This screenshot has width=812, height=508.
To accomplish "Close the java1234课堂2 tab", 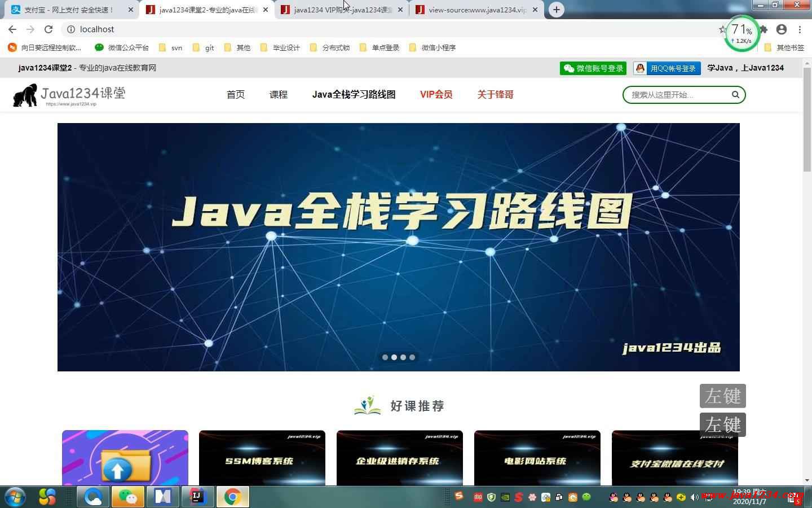I will click(x=266, y=10).
